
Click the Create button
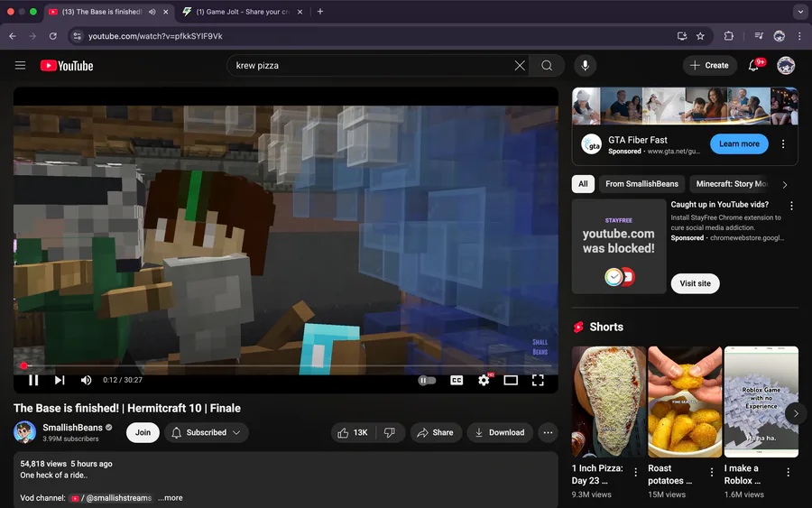tap(709, 65)
